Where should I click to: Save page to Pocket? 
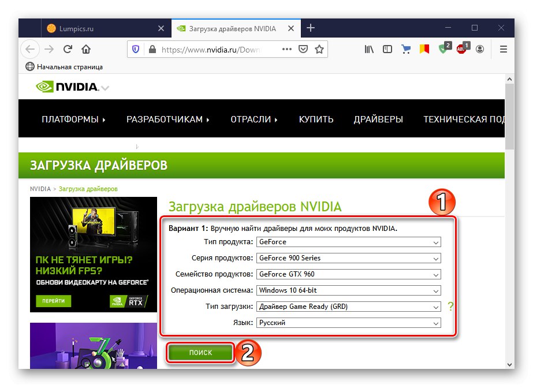coord(303,49)
